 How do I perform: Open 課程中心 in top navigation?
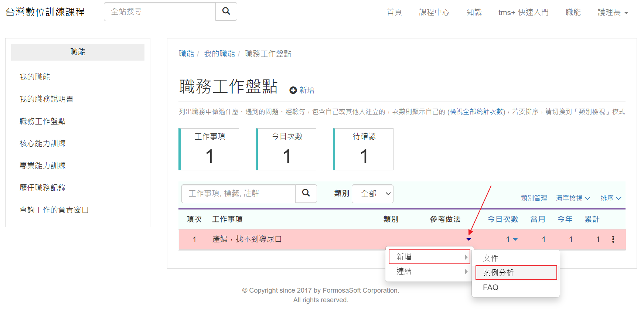point(434,12)
